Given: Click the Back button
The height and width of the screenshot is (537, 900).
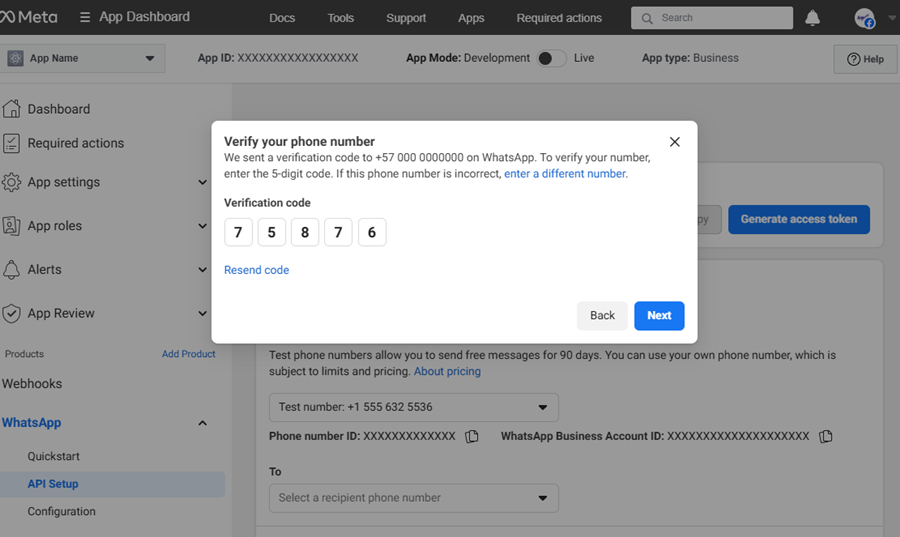Looking at the screenshot, I should [x=602, y=316].
